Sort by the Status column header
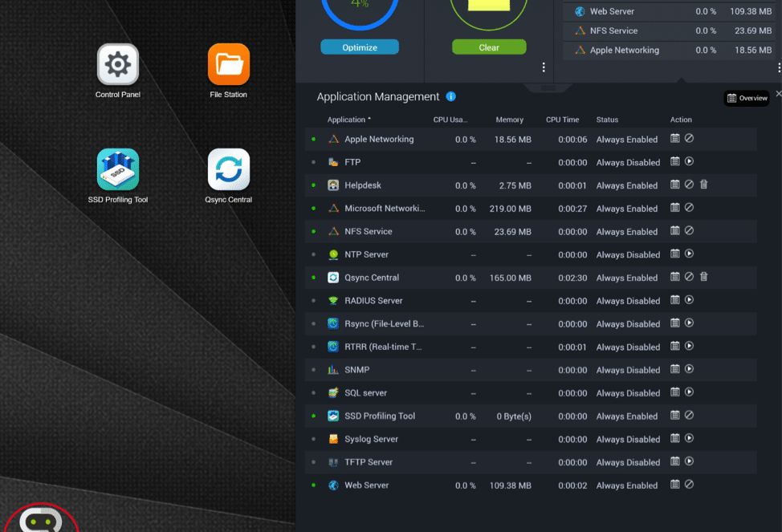782x532 pixels. [x=607, y=120]
